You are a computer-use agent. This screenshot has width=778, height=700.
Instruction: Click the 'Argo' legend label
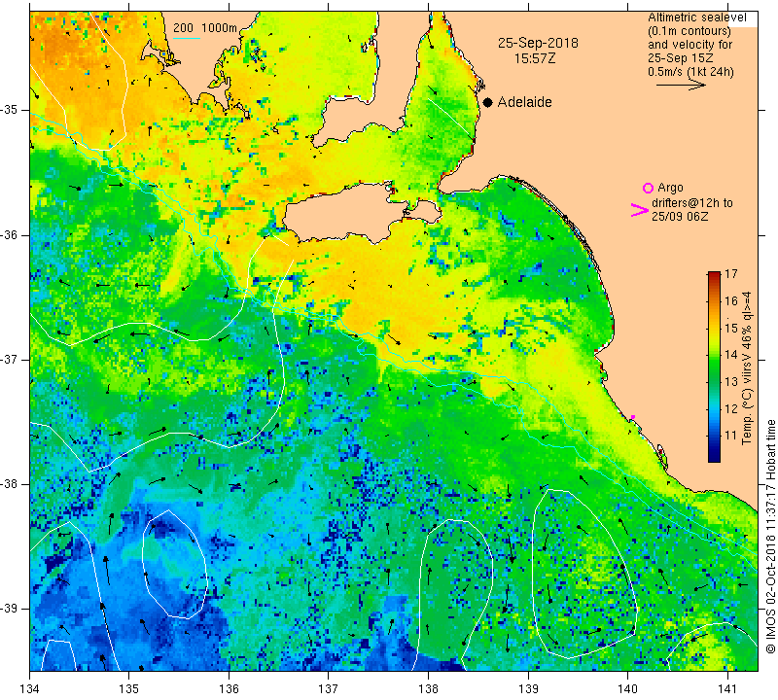(670, 188)
